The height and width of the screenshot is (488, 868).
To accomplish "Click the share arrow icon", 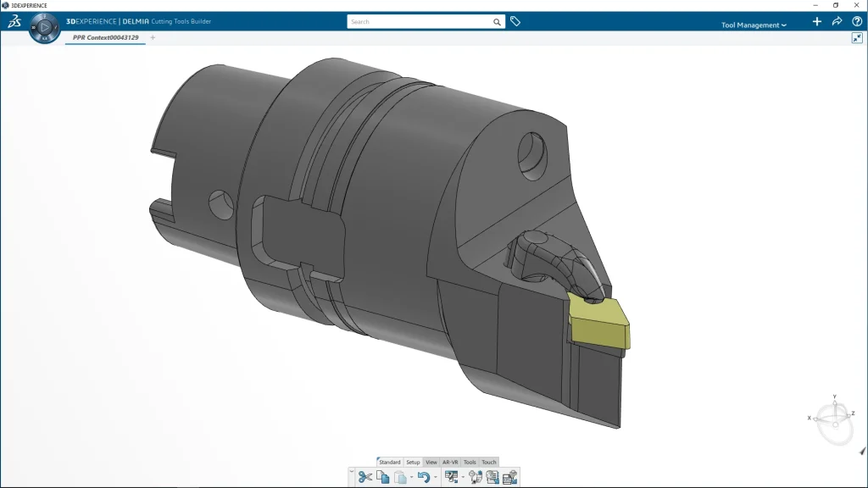I will coord(837,21).
